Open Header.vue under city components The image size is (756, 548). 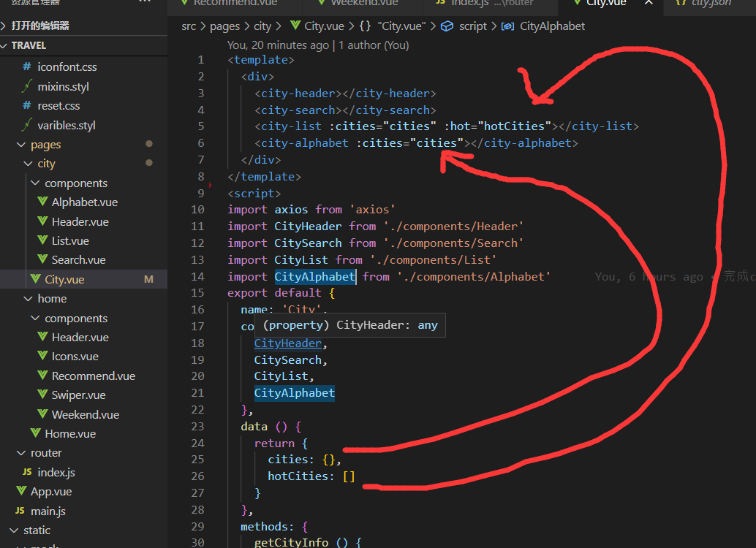[x=80, y=221]
